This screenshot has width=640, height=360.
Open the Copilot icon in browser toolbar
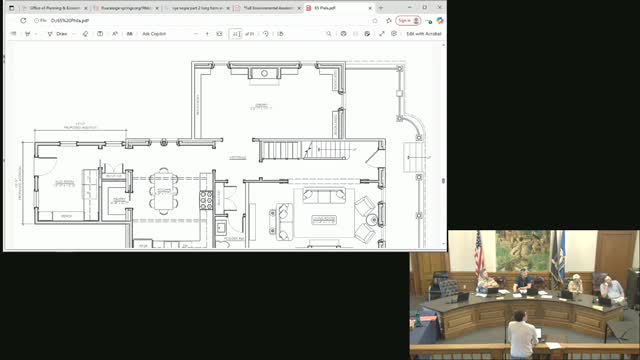coord(440,20)
